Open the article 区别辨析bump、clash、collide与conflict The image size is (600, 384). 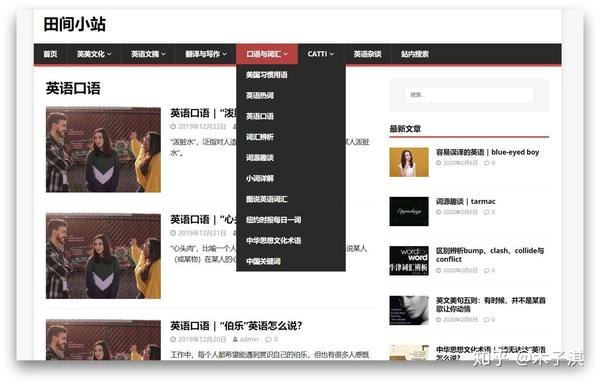(490, 255)
